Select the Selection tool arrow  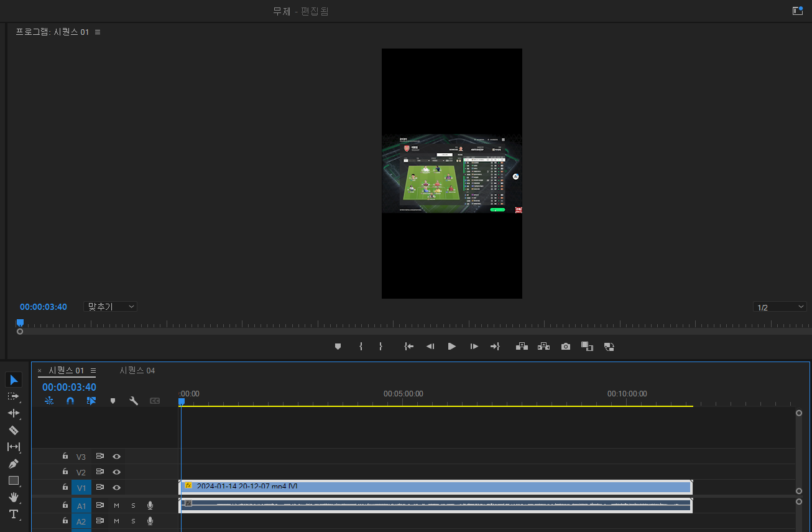point(14,380)
